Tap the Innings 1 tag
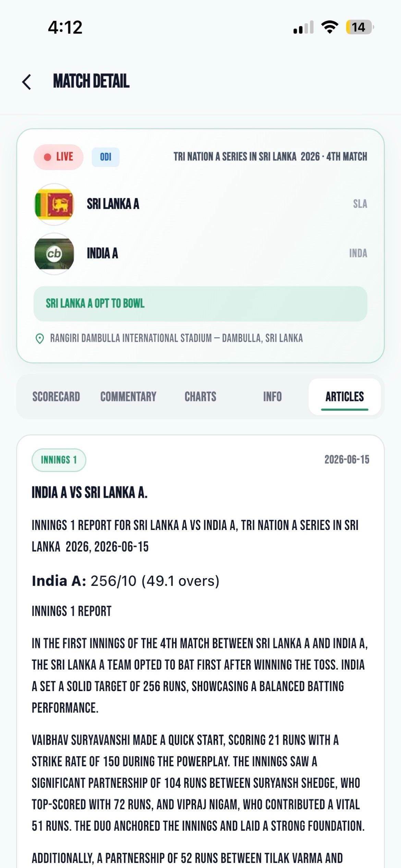 point(59,460)
